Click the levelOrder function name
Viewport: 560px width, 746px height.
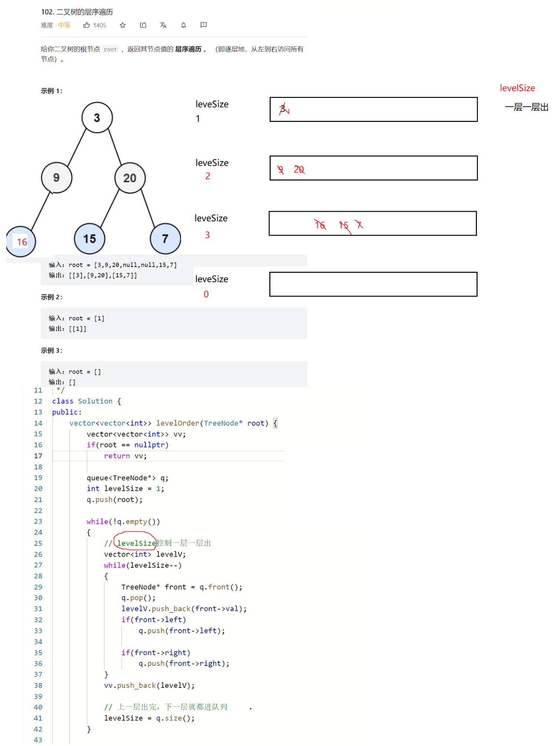click(x=178, y=423)
